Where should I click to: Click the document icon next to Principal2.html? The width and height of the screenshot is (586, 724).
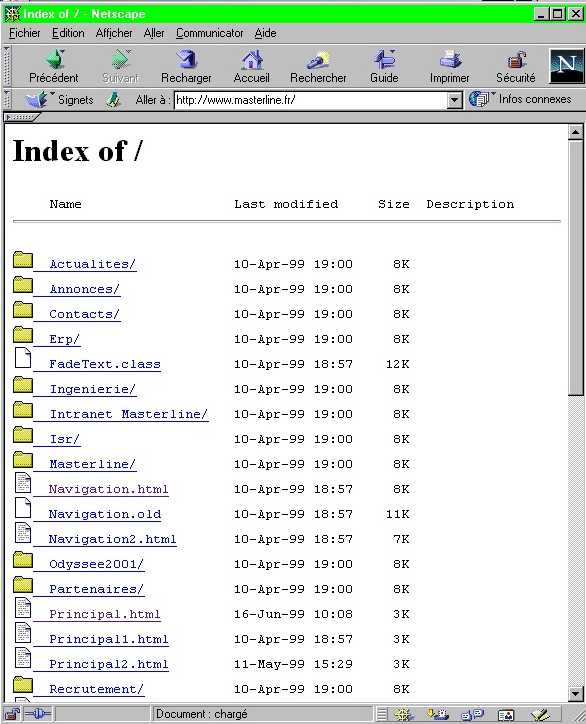coord(23,658)
